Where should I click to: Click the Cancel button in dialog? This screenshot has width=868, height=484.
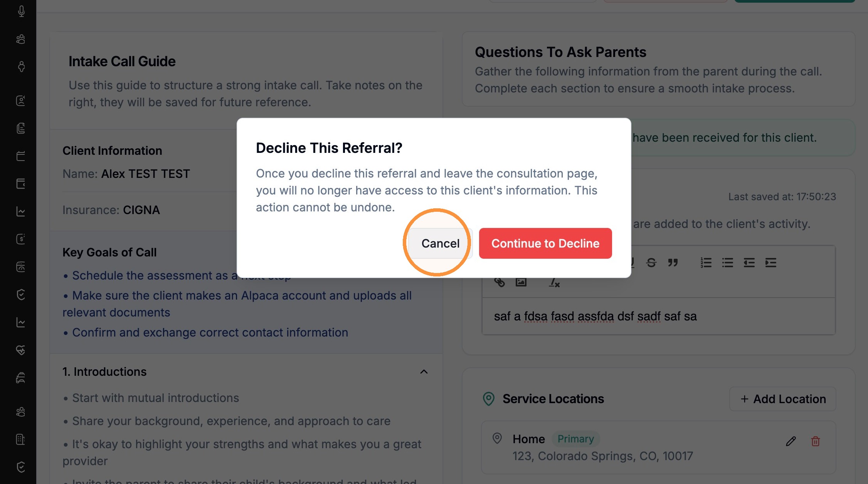(x=440, y=243)
